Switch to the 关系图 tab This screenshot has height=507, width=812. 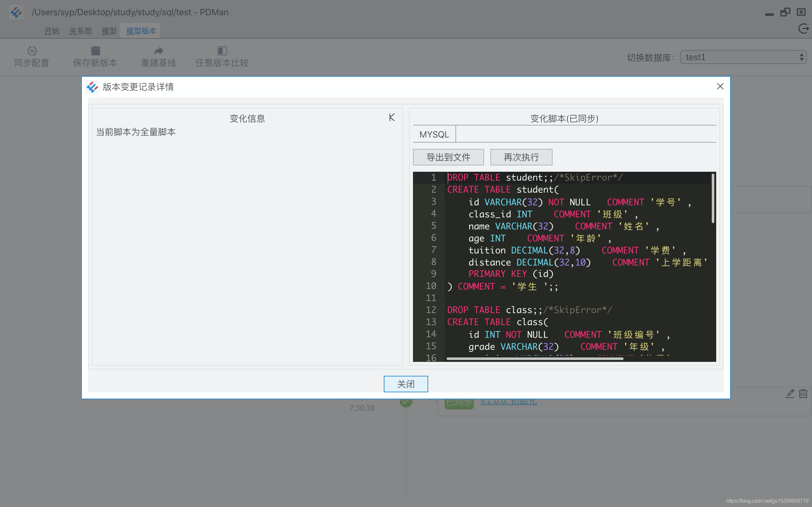coord(81,31)
